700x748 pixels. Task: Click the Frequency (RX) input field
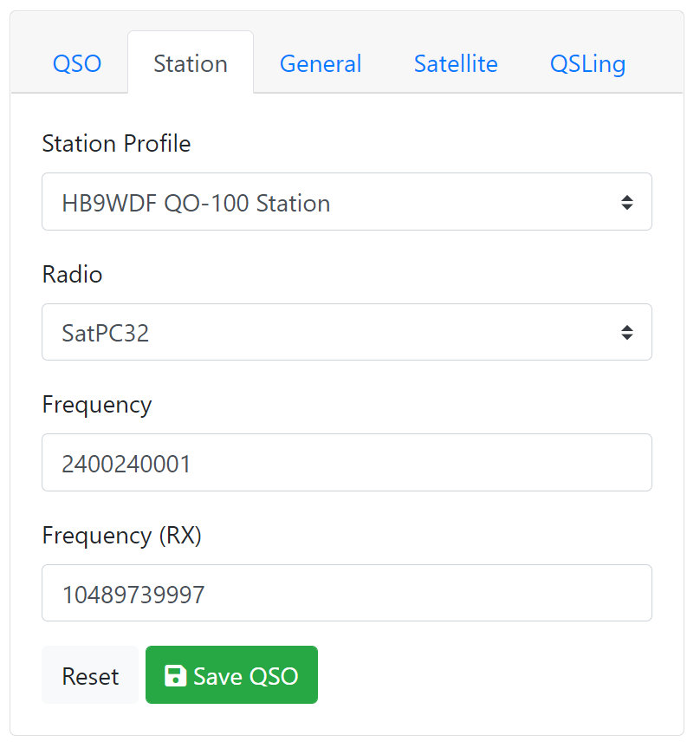click(347, 593)
